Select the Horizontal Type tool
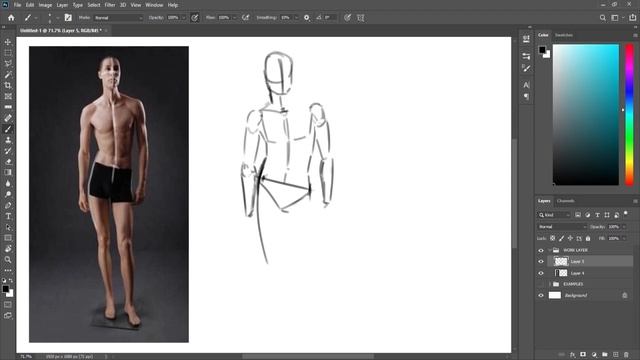Image resolution: width=640 pixels, height=360 pixels. click(x=8, y=216)
